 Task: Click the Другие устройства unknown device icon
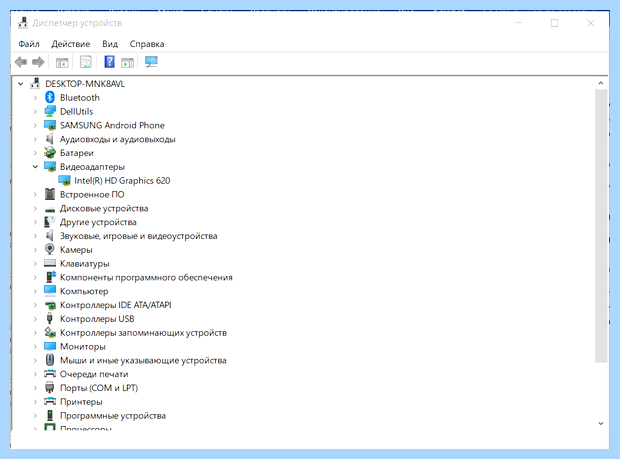pos(50,222)
